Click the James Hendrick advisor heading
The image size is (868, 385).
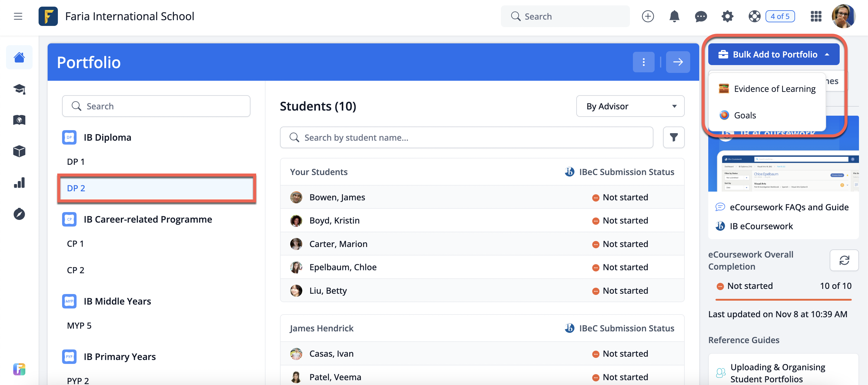tap(322, 328)
